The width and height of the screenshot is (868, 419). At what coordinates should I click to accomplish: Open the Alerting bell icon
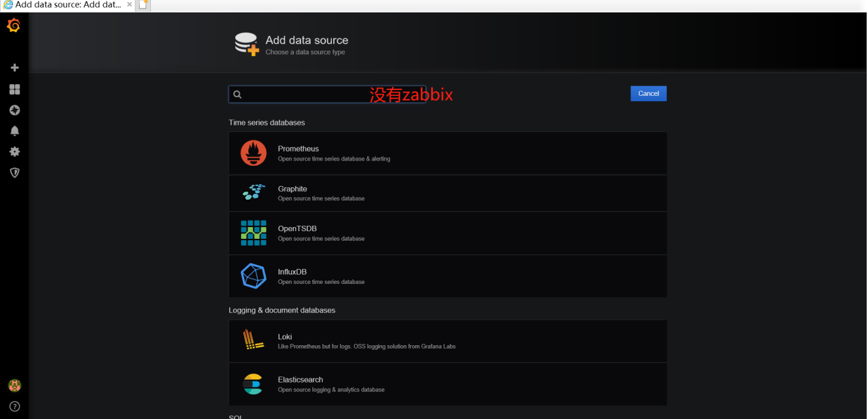(14, 131)
